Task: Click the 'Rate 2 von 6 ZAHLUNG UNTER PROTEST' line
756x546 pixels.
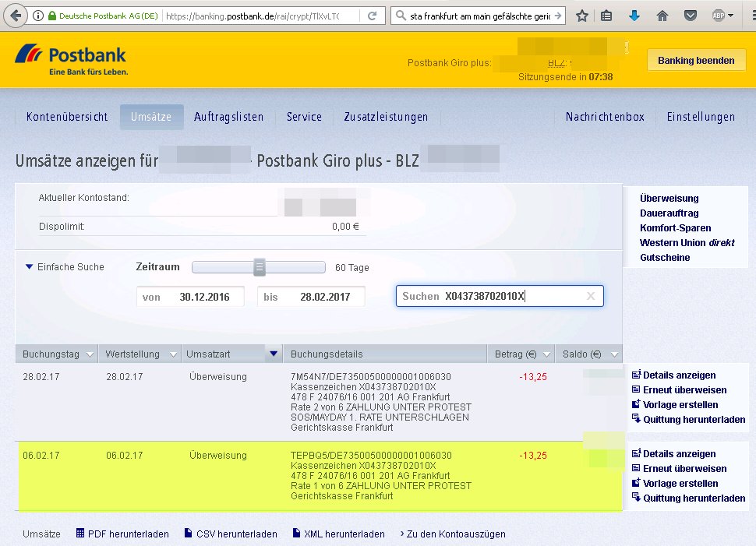Action: [x=381, y=407]
